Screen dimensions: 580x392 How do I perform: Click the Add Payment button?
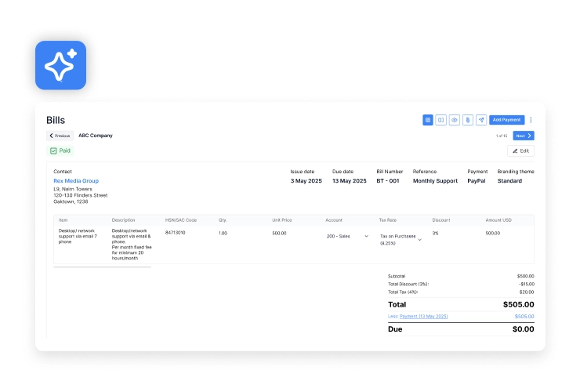click(506, 120)
